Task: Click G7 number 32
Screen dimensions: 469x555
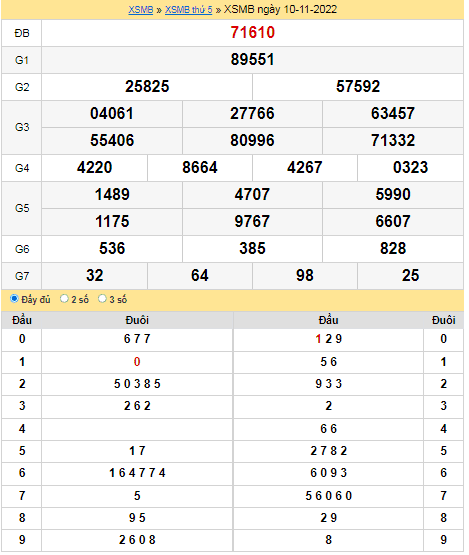Action: point(95,276)
